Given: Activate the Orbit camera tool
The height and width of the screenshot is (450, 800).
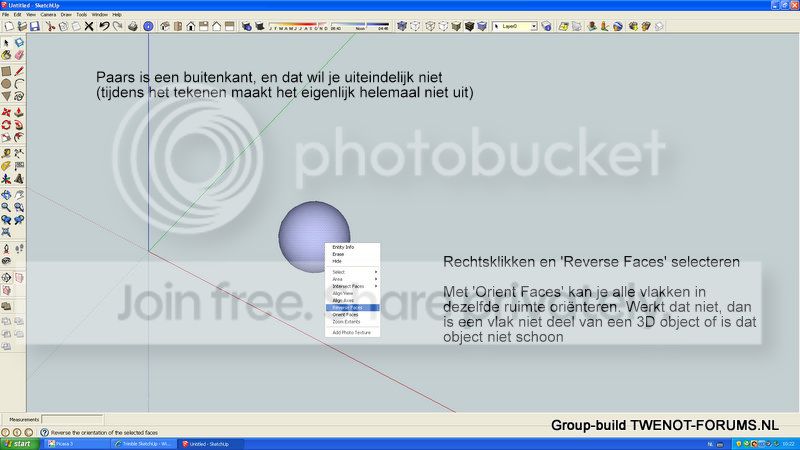Looking at the screenshot, I should pos(6,195).
